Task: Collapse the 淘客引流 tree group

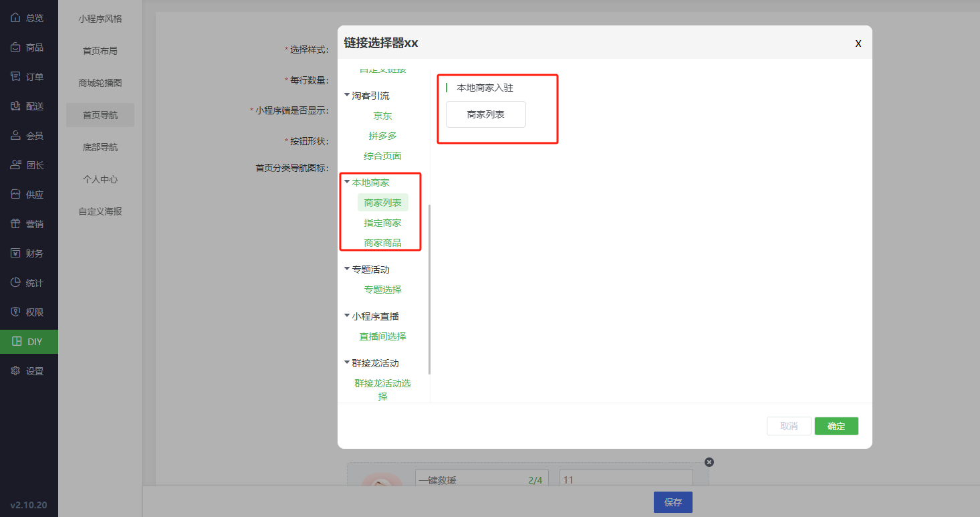Action: tap(347, 95)
